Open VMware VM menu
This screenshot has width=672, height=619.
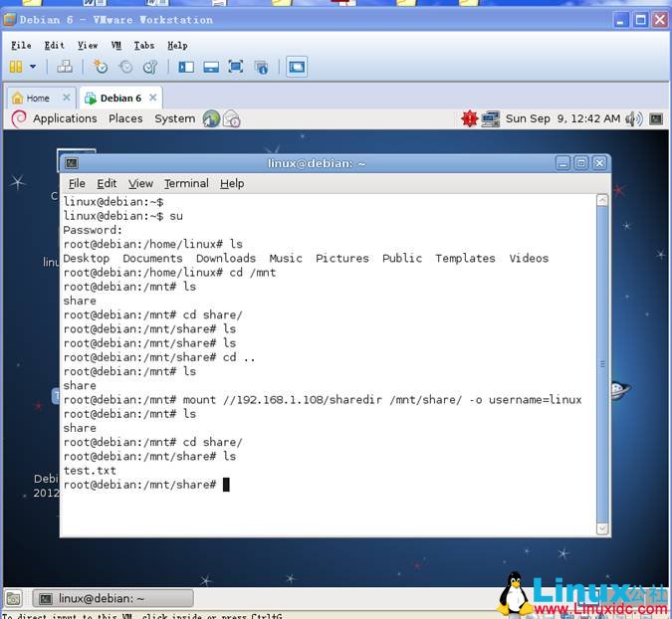coord(116,46)
